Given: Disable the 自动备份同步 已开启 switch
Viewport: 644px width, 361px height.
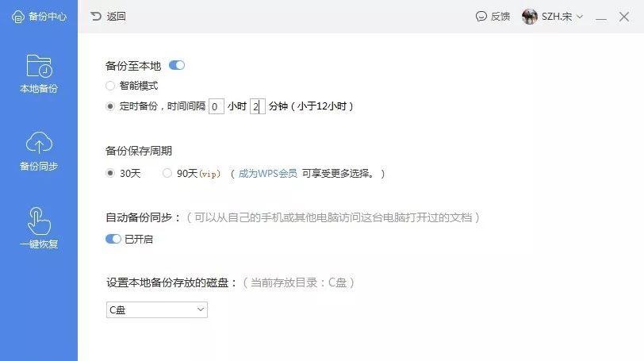Looking at the screenshot, I should click(x=113, y=239).
